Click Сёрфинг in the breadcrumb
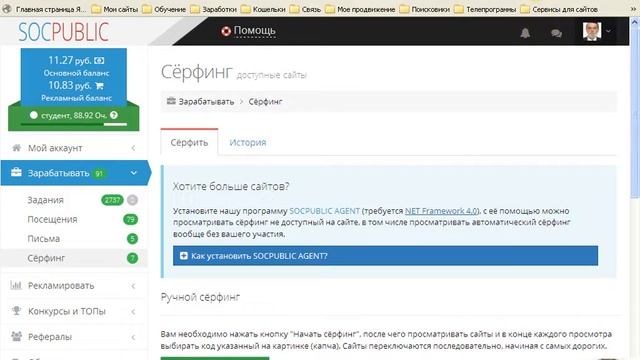The image size is (640, 360). [265, 102]
